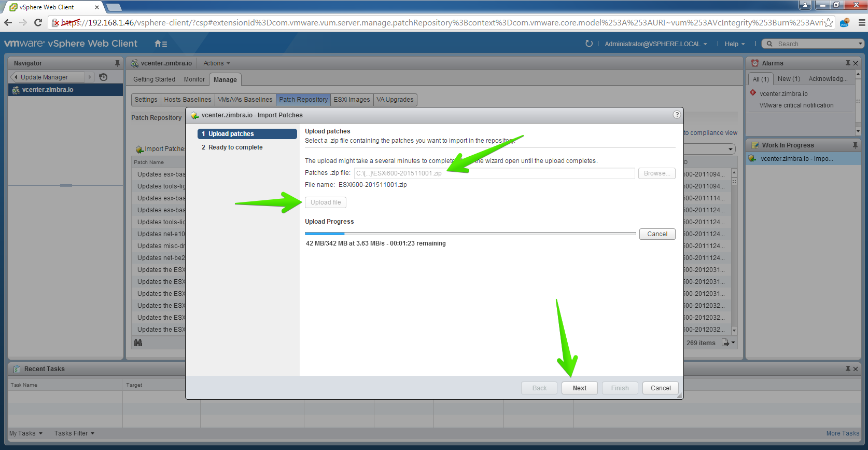Close the Recent Tasks panel

pos(856,369)
